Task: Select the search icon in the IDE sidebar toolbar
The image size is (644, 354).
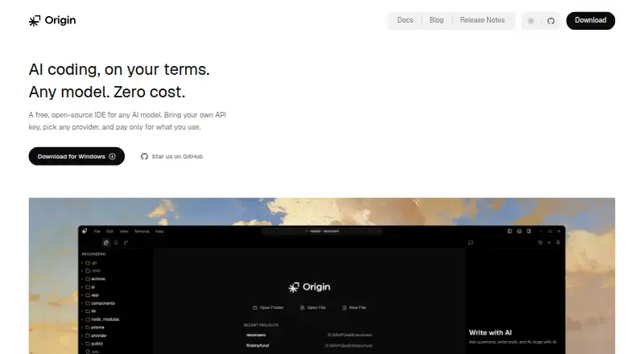Action: tap(116, 243)
